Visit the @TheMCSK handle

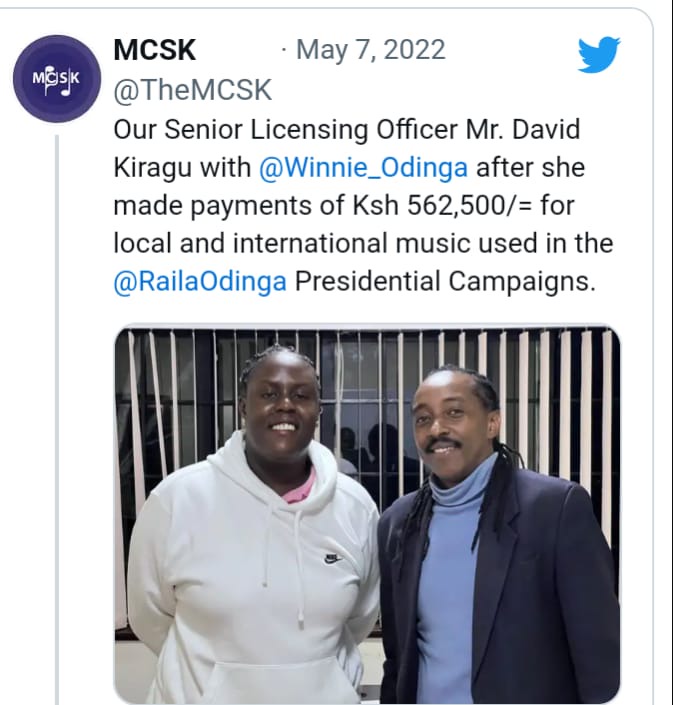coord(193,89)
